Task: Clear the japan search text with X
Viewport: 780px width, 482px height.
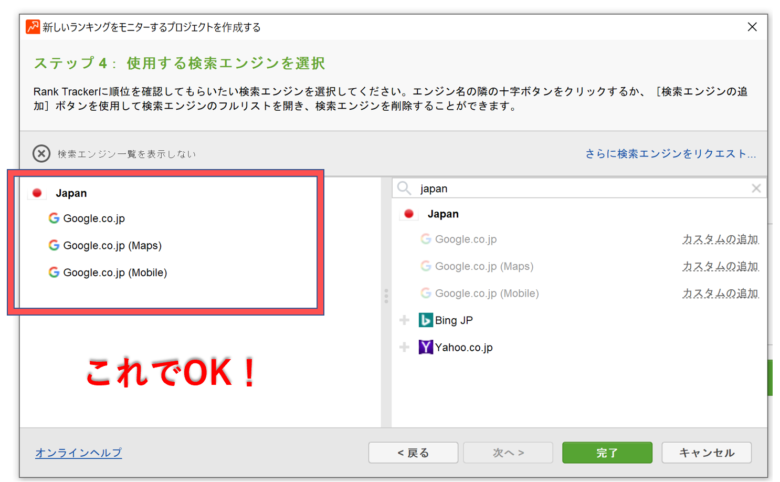Action: 756,188
